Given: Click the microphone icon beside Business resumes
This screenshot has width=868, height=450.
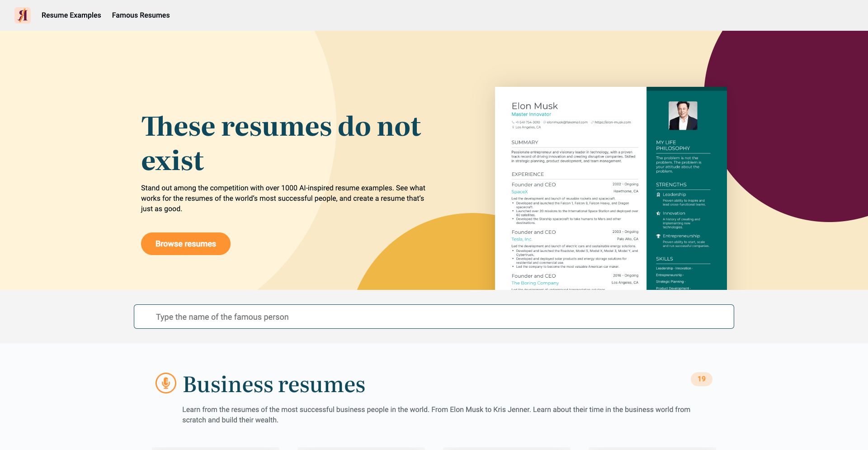Looking at the screenshot, I should (165, 383).
